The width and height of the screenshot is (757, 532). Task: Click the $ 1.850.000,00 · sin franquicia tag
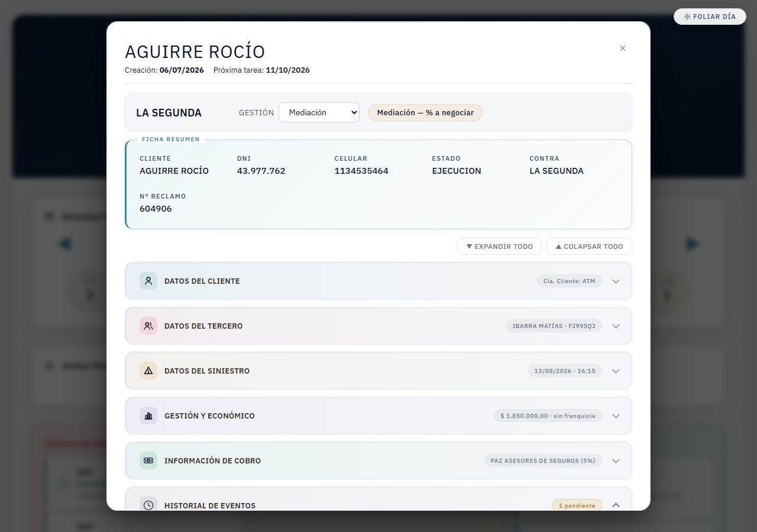point(548,416)
